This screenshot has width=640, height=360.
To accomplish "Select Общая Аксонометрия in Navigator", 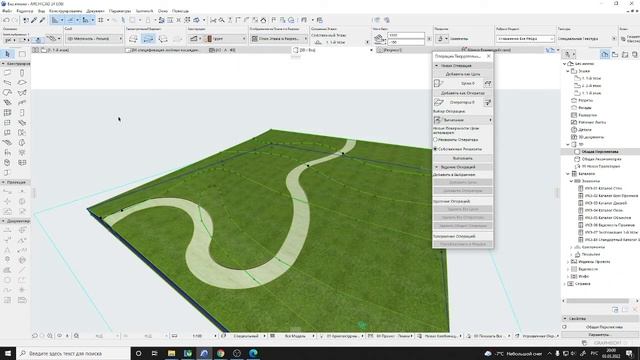I will pyautogui.click(x=601, y=159).
